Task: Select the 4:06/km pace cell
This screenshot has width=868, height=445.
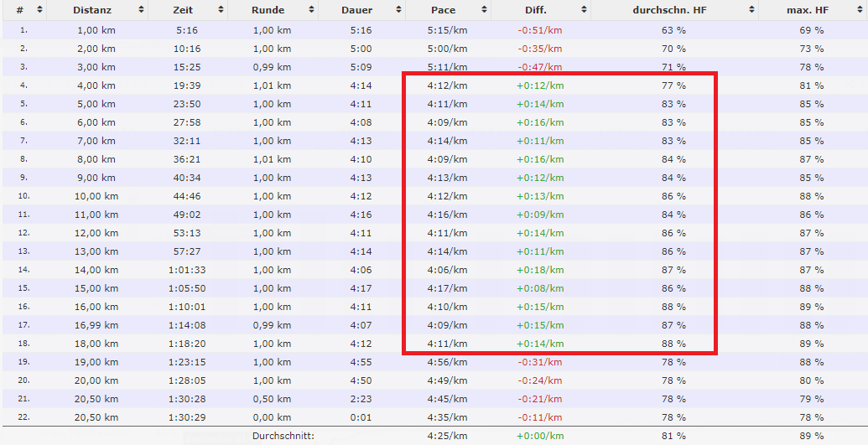Action: (x=447, y=270)
